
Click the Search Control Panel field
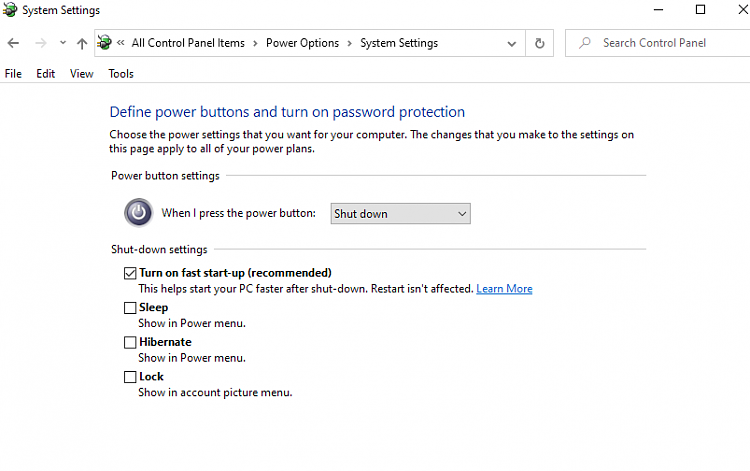[658, 43]
